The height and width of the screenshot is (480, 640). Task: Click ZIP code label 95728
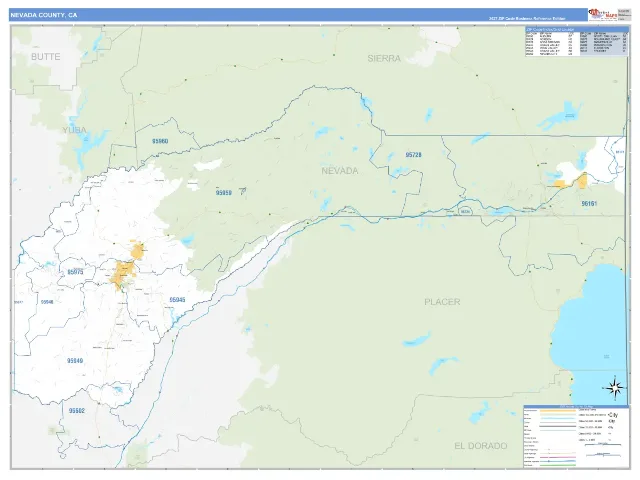[413, 155]
